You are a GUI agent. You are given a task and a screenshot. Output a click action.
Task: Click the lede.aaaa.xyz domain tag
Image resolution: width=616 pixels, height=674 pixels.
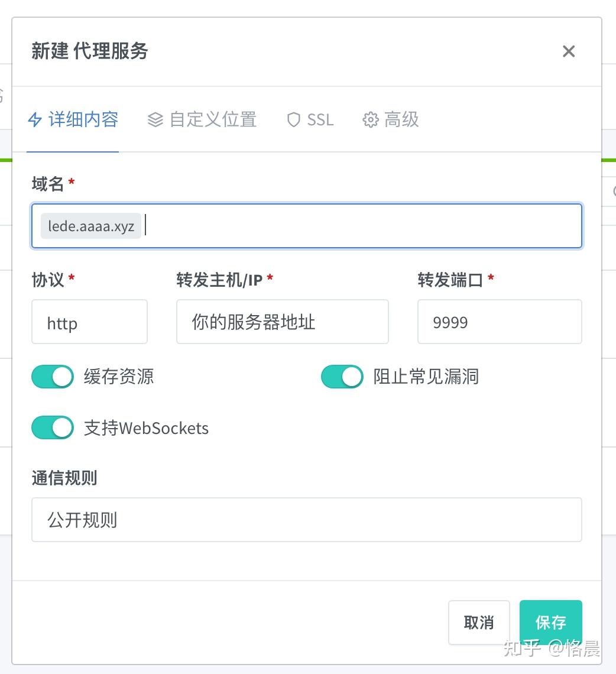pos(90,225)
